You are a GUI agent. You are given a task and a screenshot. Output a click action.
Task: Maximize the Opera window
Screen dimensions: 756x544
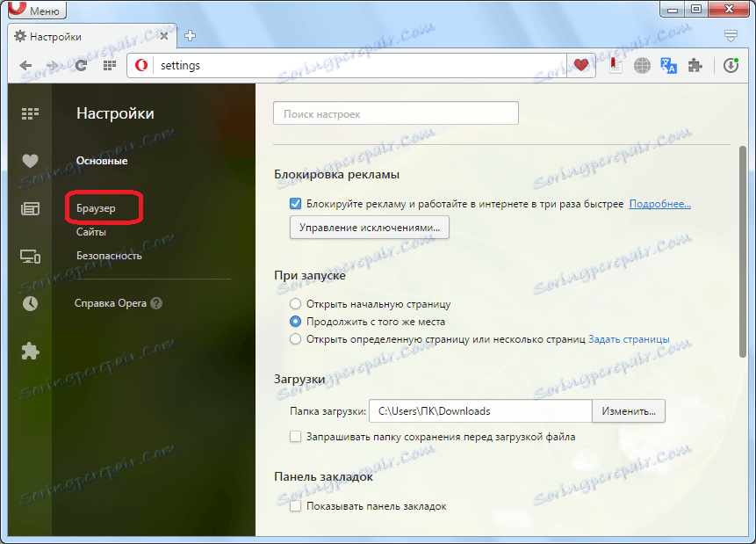696,9
